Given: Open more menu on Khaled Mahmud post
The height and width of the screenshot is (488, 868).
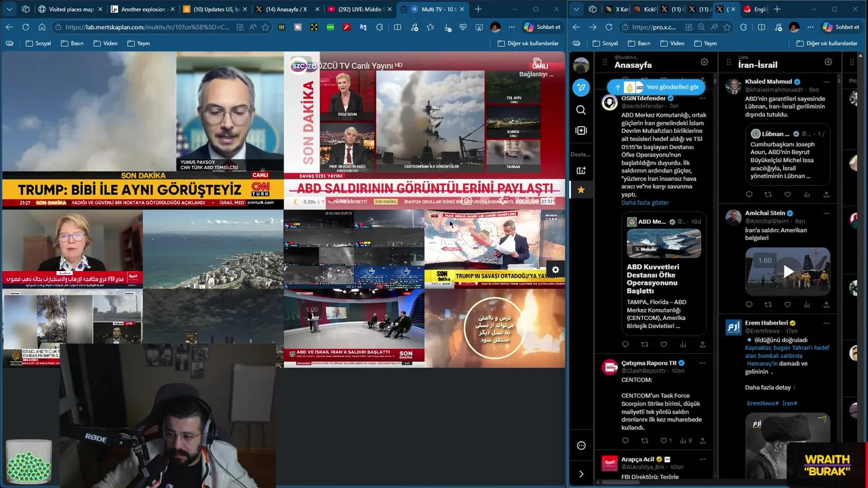Looking at the screenshot, I should click(826, 82).
